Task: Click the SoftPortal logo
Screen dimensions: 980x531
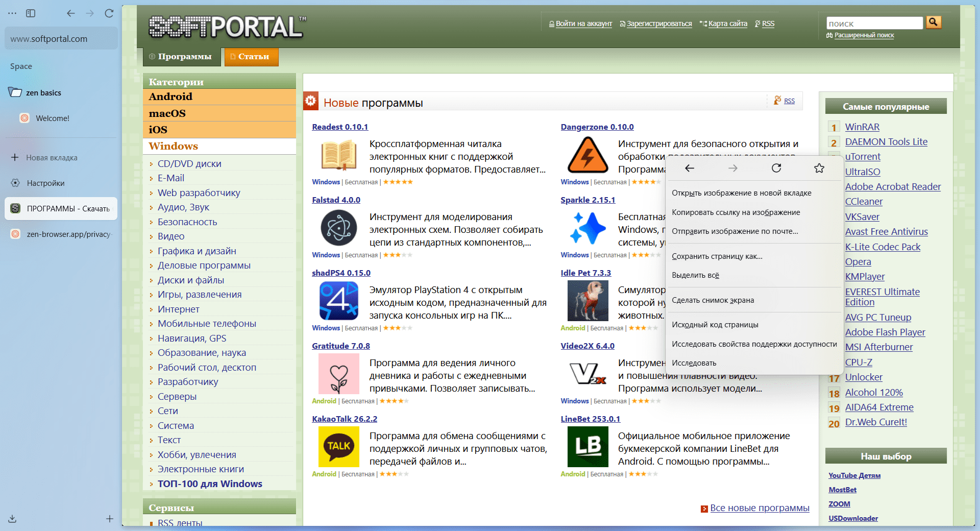Action: (227, 27)
